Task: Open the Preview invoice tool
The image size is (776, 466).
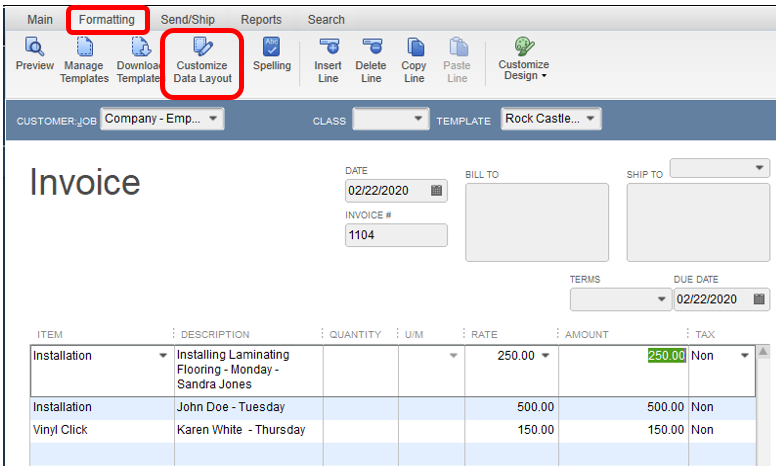Action: click(34, 53)
